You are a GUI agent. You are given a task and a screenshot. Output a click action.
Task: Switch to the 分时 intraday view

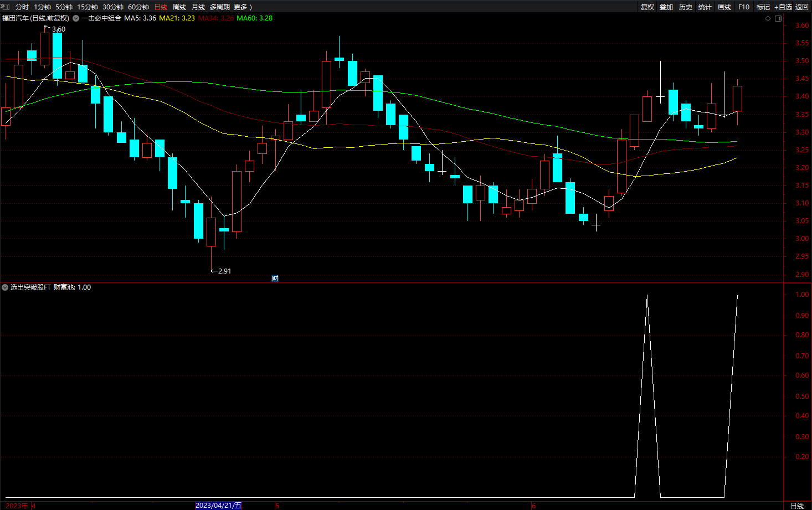click(22, 7)
